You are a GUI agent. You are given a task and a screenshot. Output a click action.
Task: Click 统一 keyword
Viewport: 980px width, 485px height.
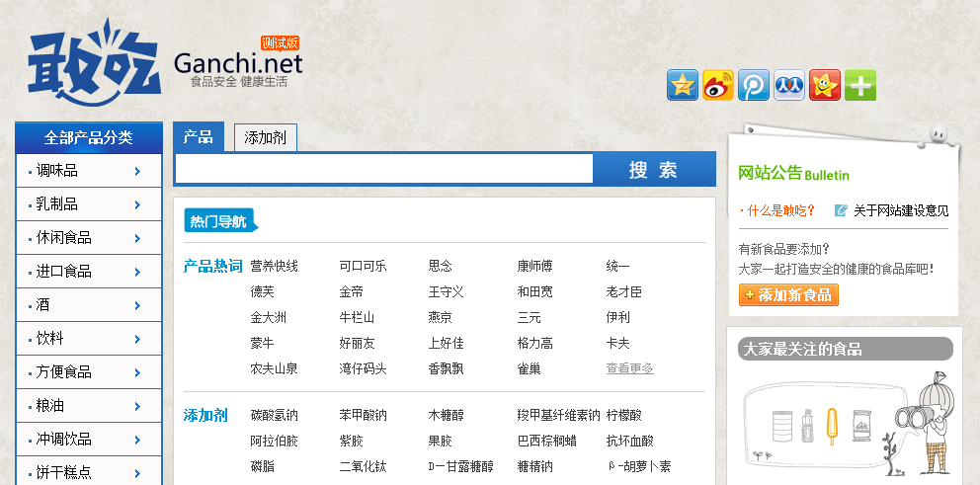click(618, 267)
